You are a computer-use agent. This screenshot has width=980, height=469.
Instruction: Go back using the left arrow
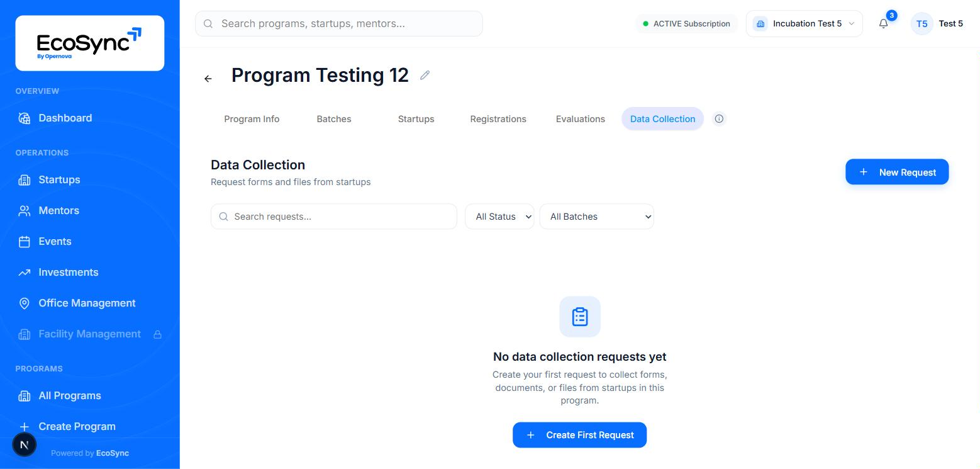(208, 79)
